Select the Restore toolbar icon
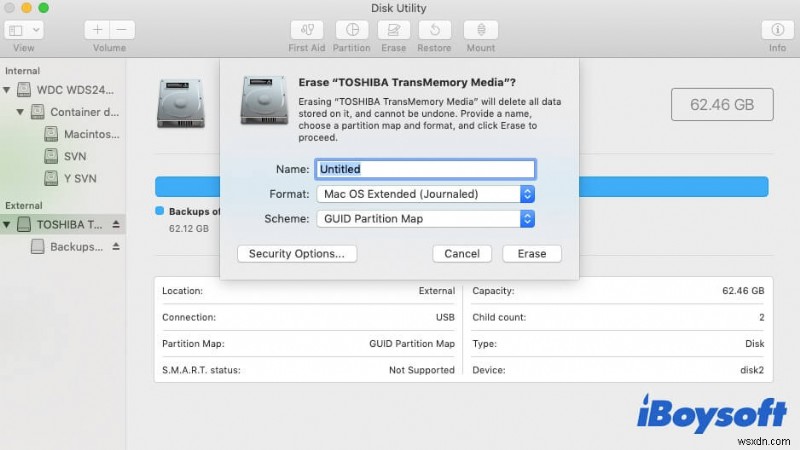Viewport: 800px width, 450px height. pyautogui.click(x=434, y=30)
